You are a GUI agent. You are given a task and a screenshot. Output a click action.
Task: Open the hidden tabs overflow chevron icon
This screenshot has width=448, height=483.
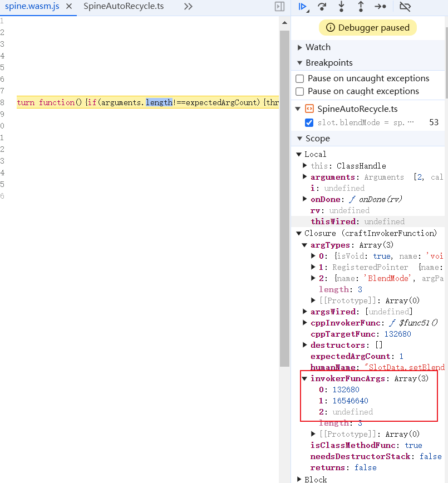pos(188,7)
